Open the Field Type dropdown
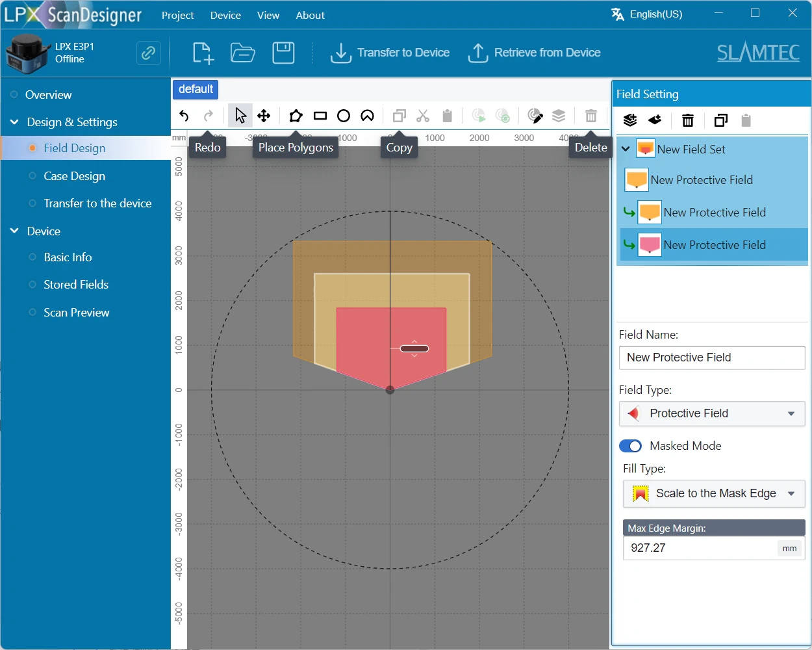This screenshot has width=812, height=650. point(712,413)
